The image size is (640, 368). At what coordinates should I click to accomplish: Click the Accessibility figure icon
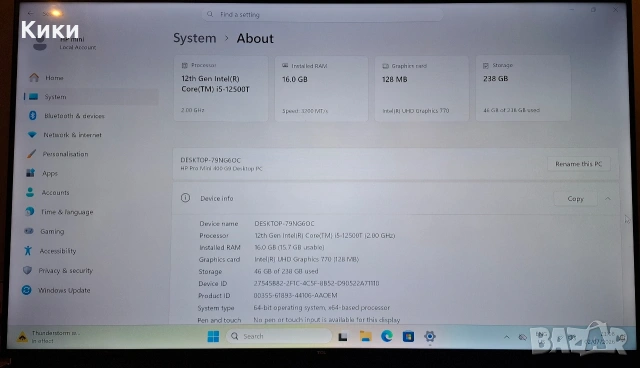(x=28, y=251)
